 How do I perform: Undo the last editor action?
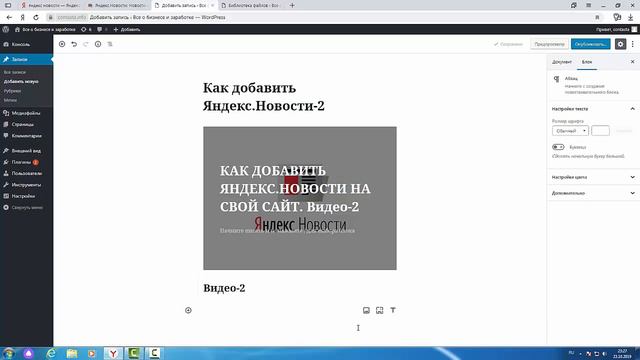click(x=74, y=44)
